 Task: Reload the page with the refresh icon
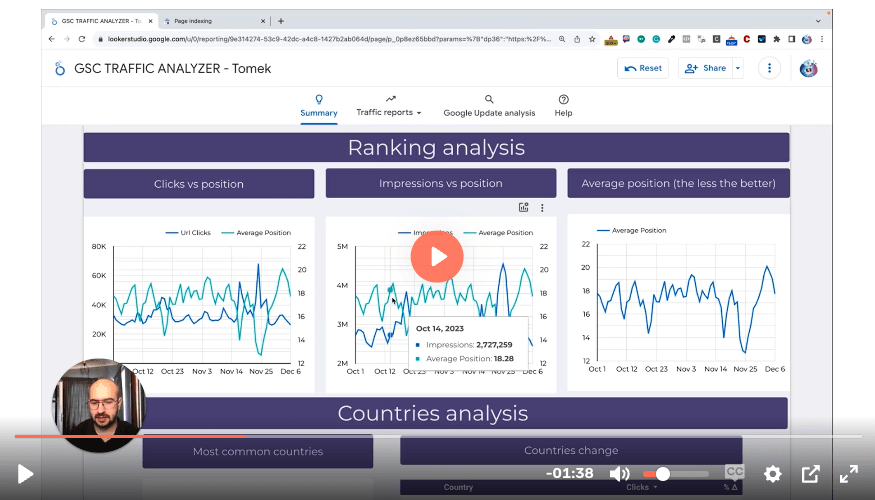[x=82, y=39]
